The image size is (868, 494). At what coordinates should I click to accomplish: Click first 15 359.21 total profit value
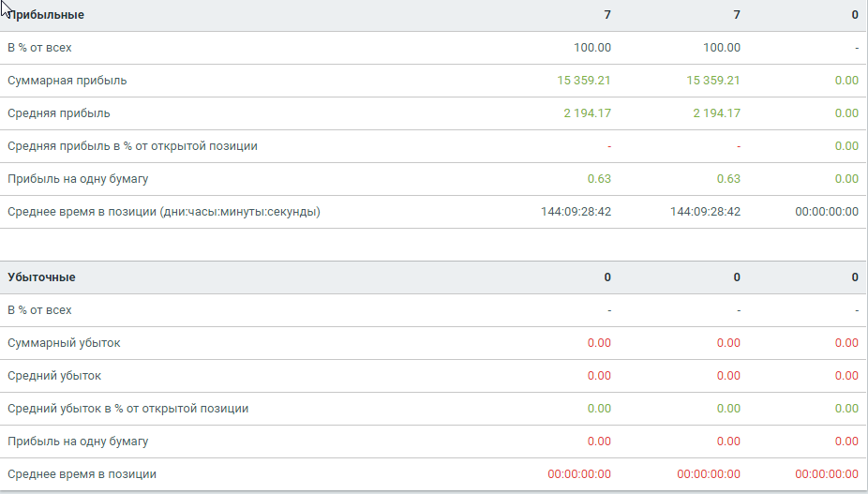click(583, 81)
